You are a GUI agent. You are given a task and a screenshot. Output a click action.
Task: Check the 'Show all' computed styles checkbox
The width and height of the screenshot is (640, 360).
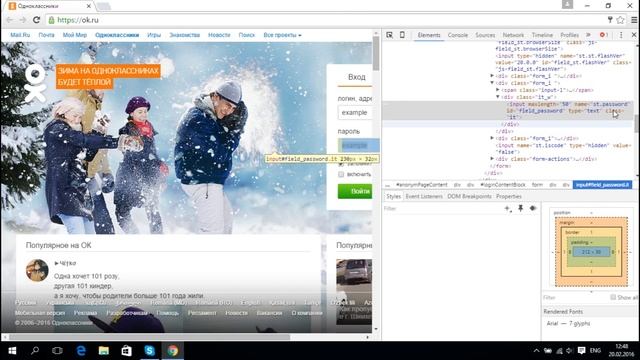coord(613,297)
